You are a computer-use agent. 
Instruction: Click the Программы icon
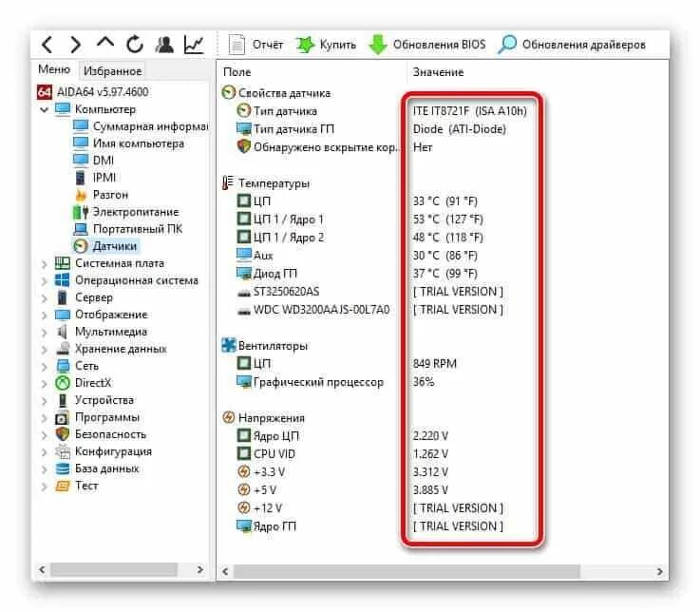(x=62, y=418)
